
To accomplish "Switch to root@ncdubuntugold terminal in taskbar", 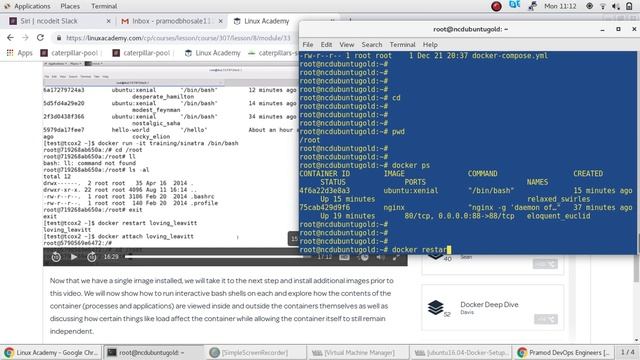I will (153, 352).
